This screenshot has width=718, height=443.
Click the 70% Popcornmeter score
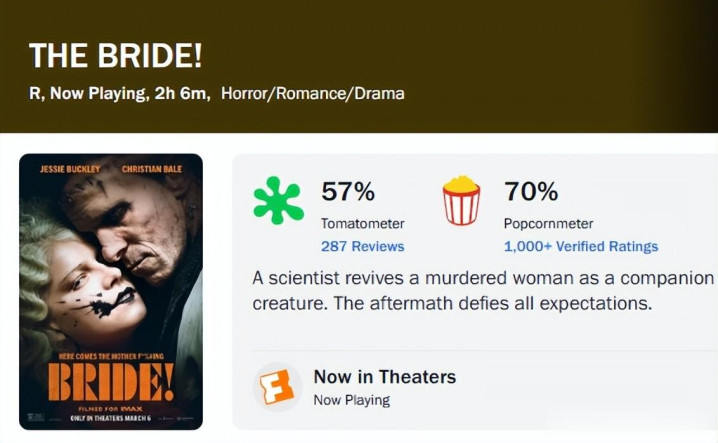coord(531,191)
